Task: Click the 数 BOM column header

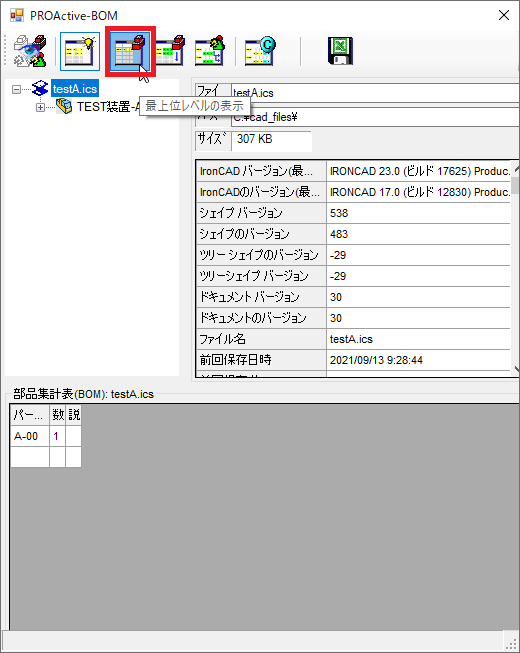Action: click(57, 415)
